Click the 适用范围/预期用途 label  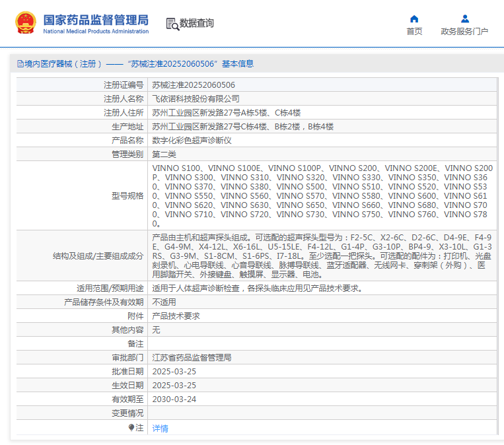[110, 289]
